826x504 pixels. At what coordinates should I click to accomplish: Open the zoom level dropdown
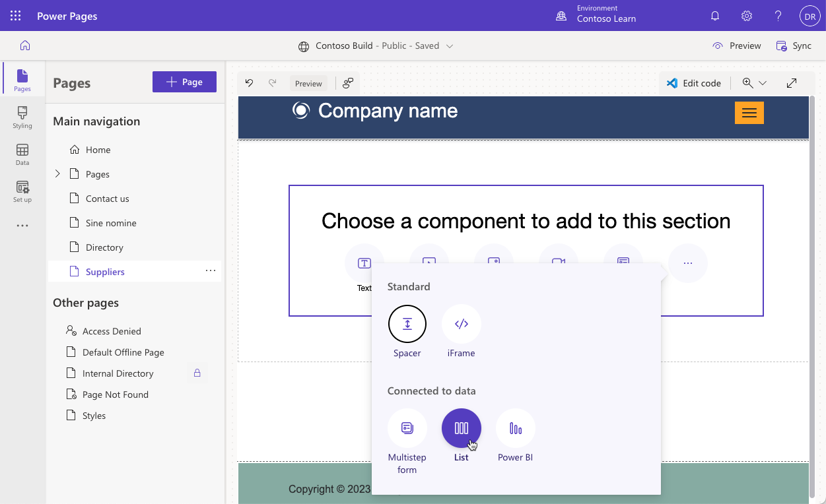[x=763, y=82]
